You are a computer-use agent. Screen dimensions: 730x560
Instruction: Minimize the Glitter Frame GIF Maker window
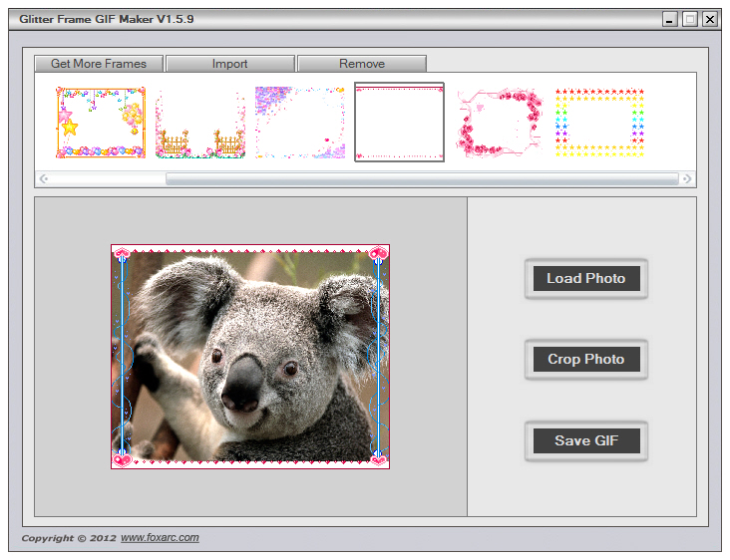670,19
